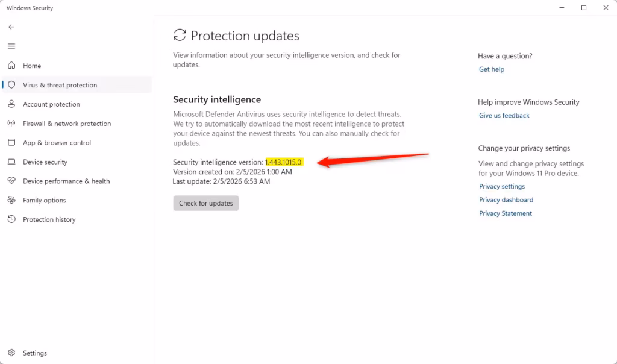Navigate back using the arrow
The width and height of the screenshot is (617, 364).
coord(11,27)
